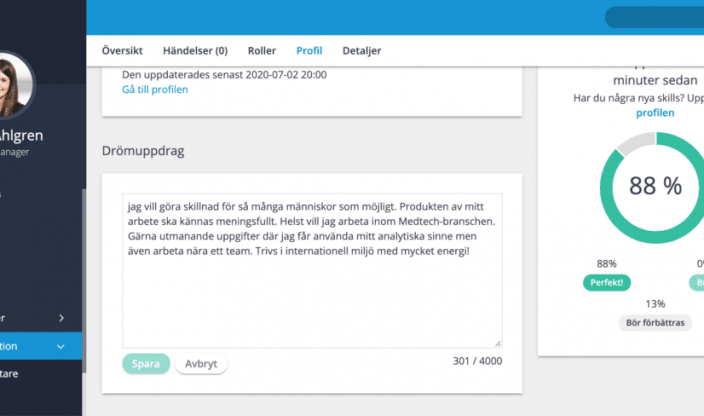Click 'profilen' link in skills panel
This screenshot has width=704, height=416.
click(655, 113)
